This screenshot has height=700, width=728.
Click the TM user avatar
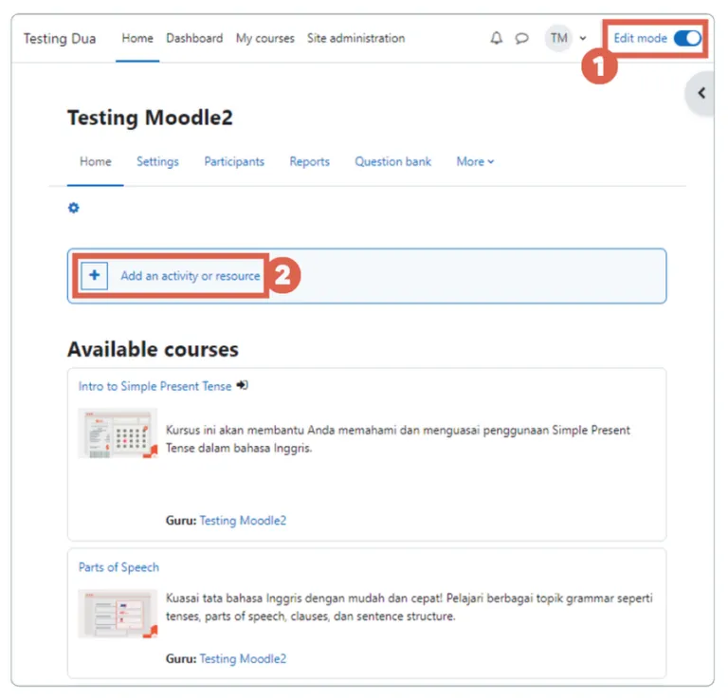tap(558, 38)
